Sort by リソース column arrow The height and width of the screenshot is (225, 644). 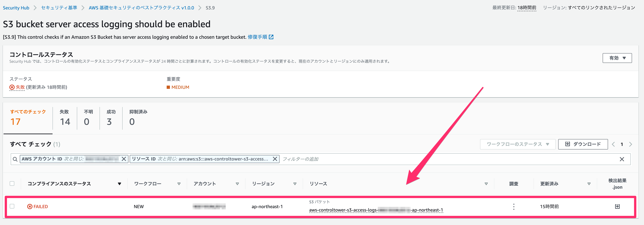click(486, 184)
